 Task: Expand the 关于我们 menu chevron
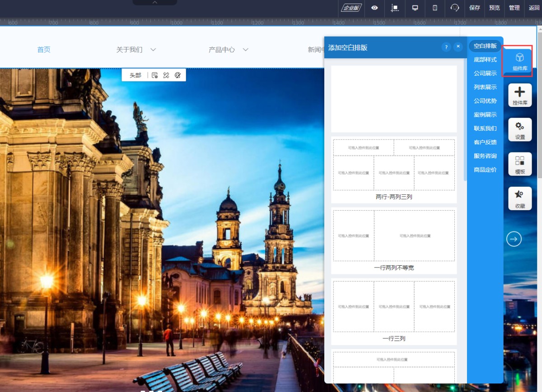pyautogui.click(x=153, y=50)
